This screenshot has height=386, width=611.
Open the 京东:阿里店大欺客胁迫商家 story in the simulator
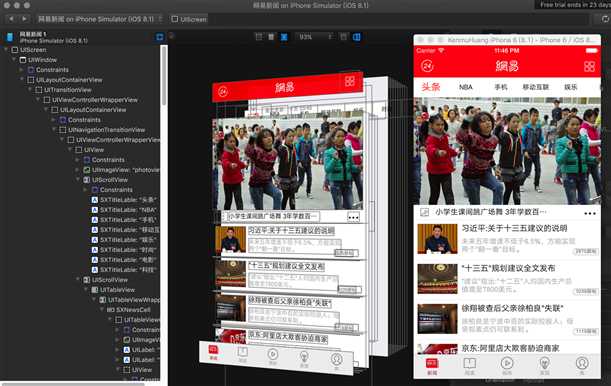[x=507, y=347]
